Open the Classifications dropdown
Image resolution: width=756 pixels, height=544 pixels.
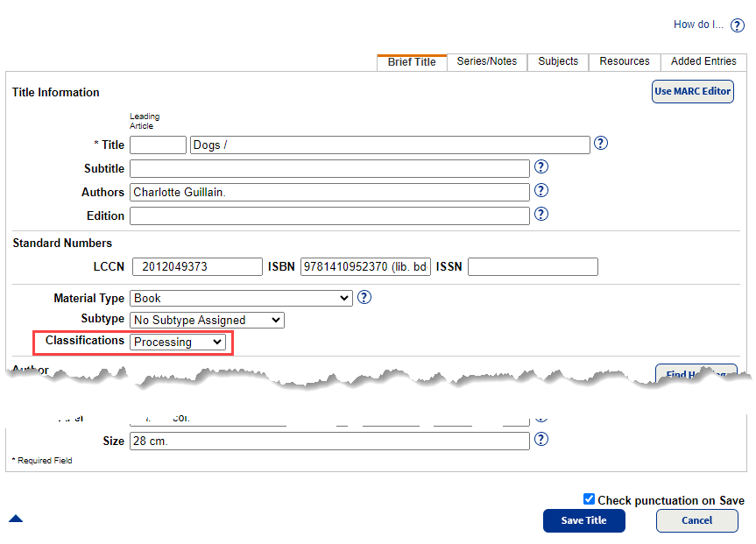pos(178,342)
